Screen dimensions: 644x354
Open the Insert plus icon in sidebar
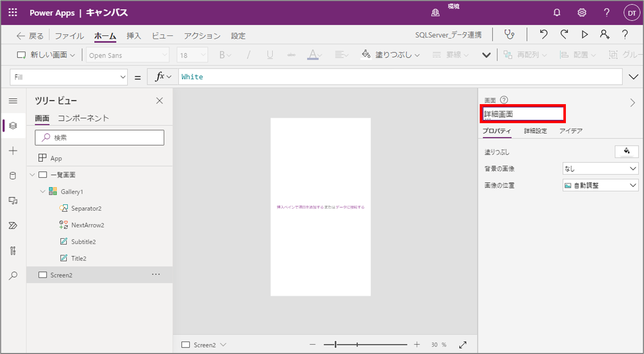tap(13, 151)
